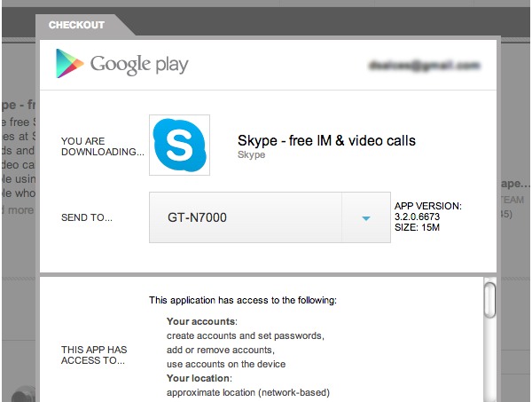Open the device dropdown arrow
The height and width of the screenshot is (402, 532).
click(x=365, y=217)
